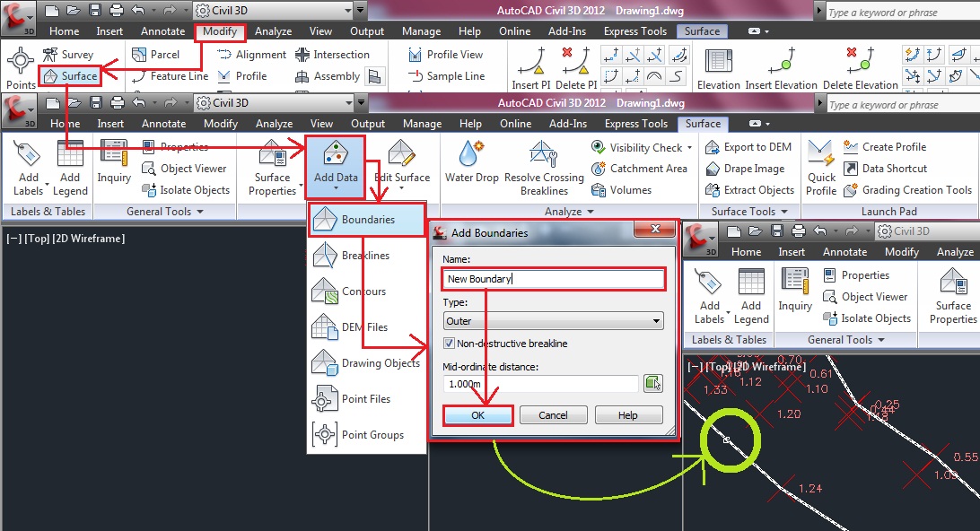Open the Object Viewer
The image size is (980, 531).
(x=186, y=168)
